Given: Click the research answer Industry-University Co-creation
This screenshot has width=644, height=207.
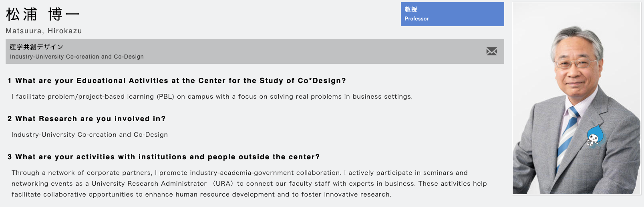Looking at the screenshot, I should 90,135.
